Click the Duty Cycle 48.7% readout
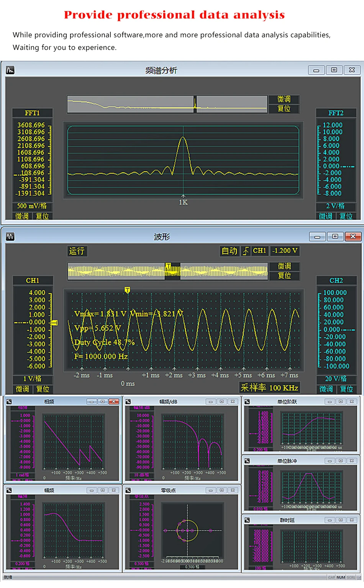Viewport: 364px width, 588px height. [104, 342]
